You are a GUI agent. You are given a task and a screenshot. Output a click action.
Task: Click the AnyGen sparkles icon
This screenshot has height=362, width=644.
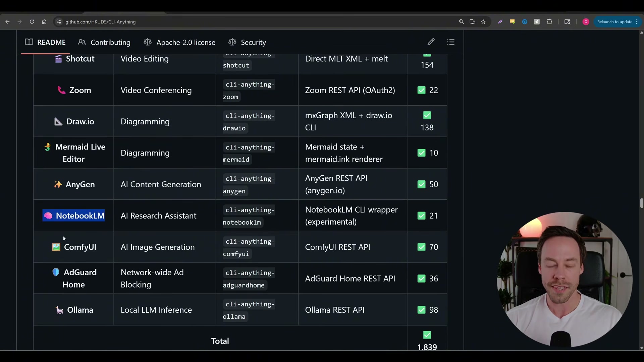pos(58,184)
